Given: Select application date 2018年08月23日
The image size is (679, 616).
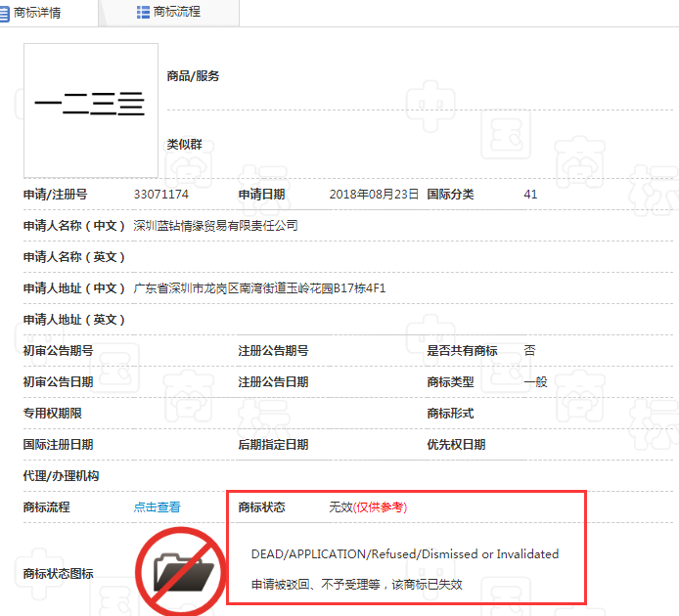Looking at the screenshot, I should [x=374, y=195].
